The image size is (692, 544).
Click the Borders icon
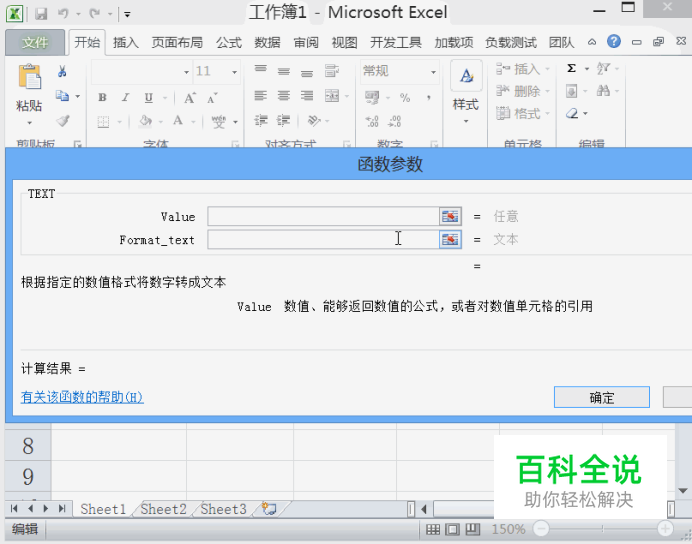click(x=103, y=121)
